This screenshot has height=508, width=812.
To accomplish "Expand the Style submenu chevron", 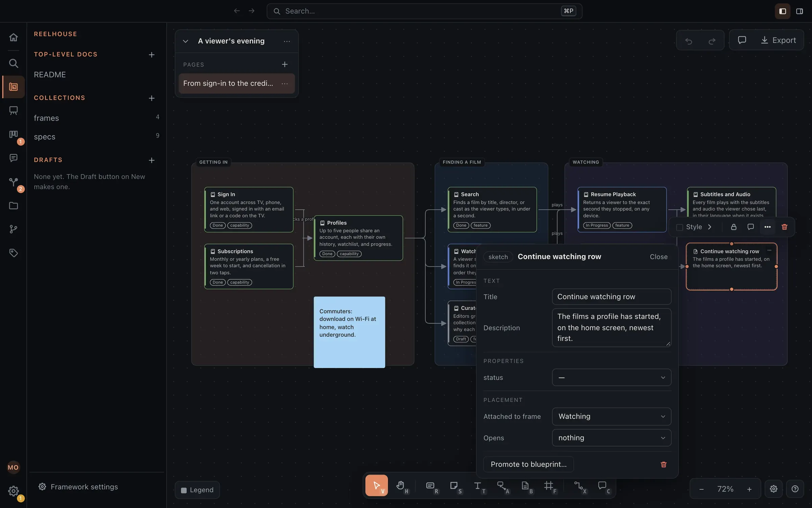I will pos(709,227).
